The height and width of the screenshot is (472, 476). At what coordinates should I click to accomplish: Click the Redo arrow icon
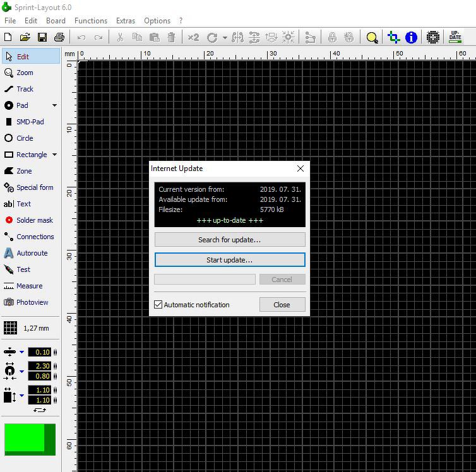[98, 38]
